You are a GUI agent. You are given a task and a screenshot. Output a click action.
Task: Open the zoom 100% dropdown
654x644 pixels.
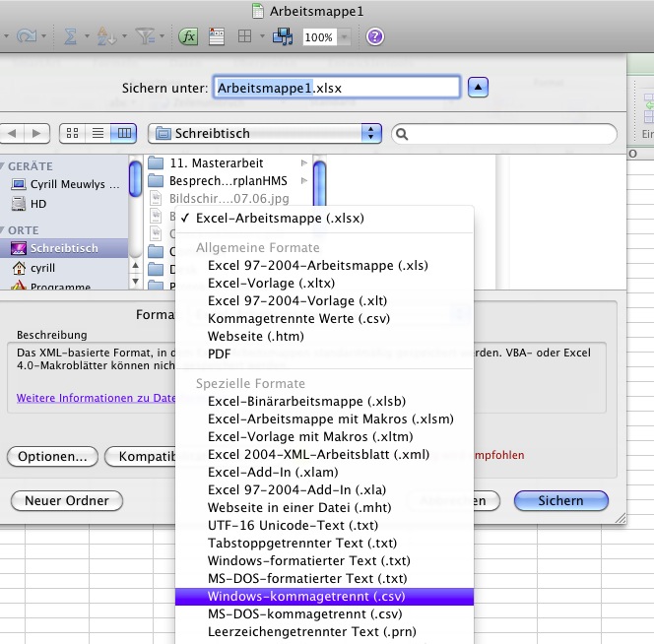coord(345,37)
